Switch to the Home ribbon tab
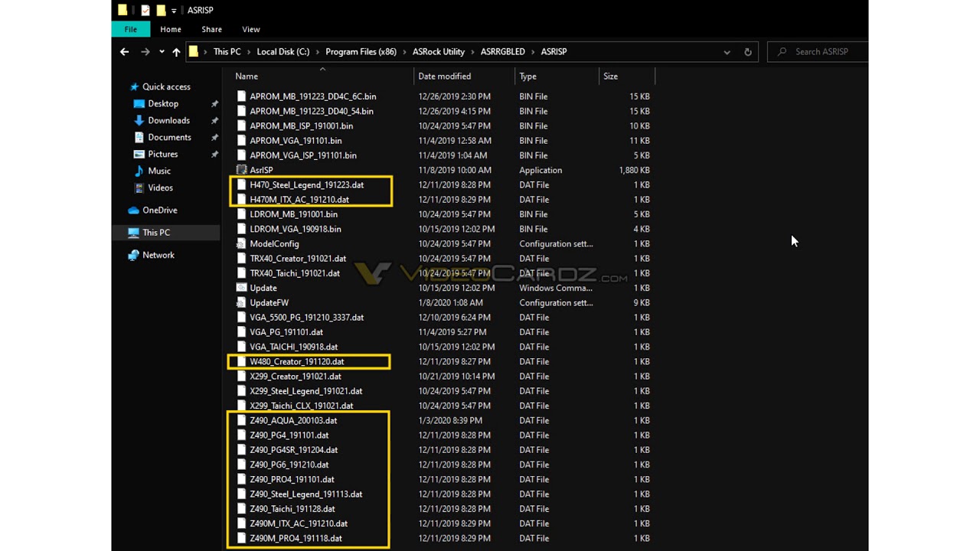The height and width of the screenshot is (551, 980). pos(171,29)
